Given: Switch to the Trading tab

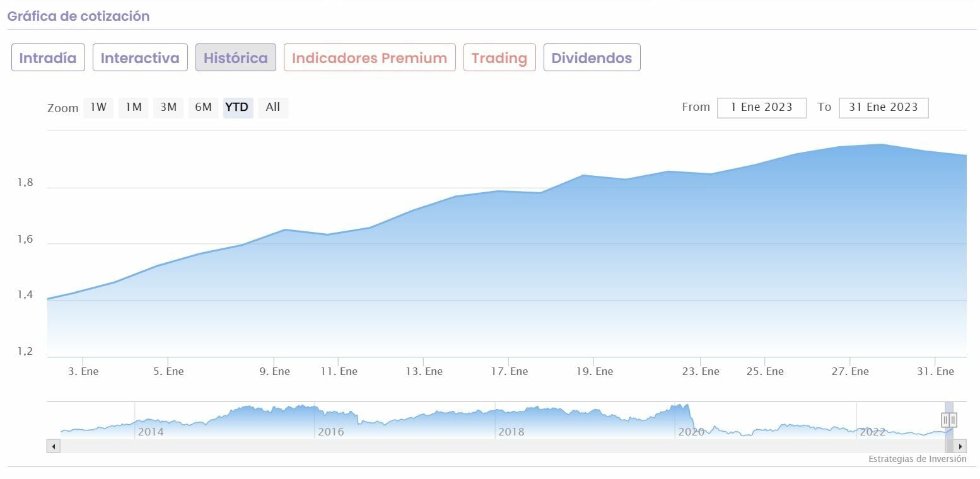Looking at the screenshot, I should point(499,58).
